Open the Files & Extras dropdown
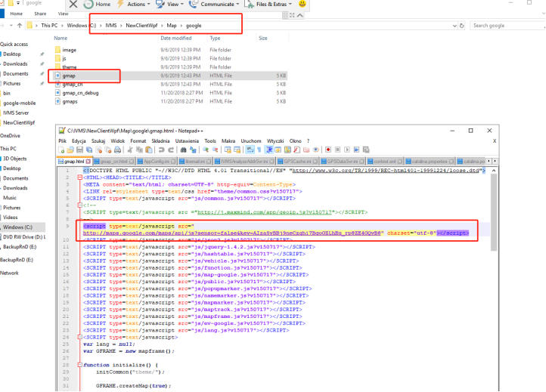The width and height of the screenshot is (546, 392). tap(268, 5)
